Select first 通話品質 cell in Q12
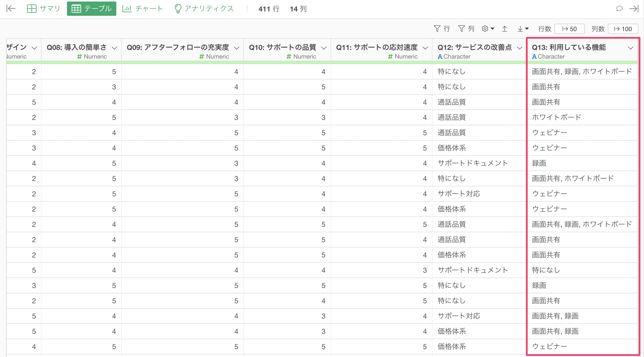The height and width of the screenshot is (357, 644). coord(479,102)
